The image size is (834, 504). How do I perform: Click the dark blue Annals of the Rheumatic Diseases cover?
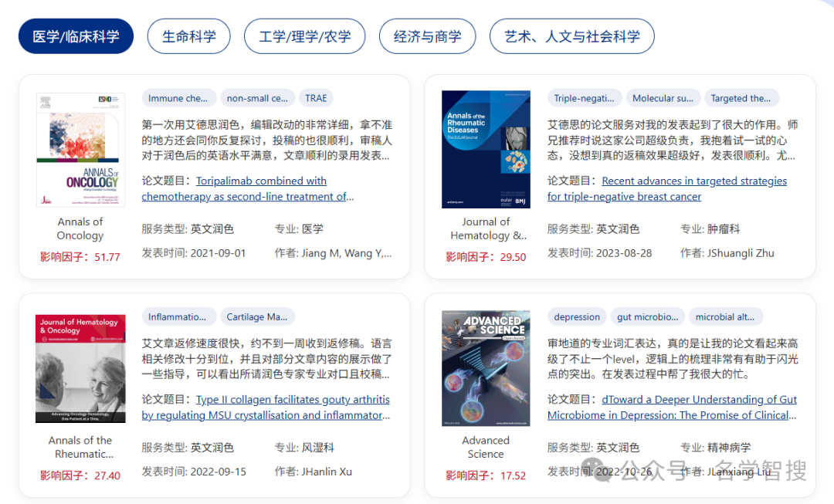486,149
